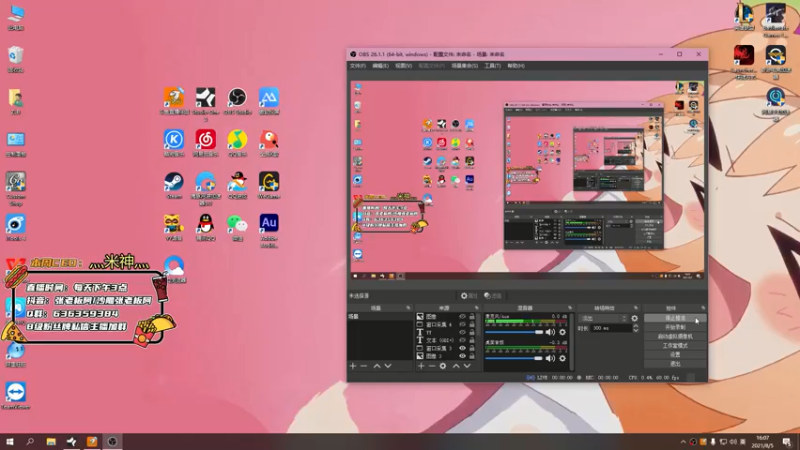Click 启动虚拟摄像机 button
800x450 pixels.
pos(675,336)
